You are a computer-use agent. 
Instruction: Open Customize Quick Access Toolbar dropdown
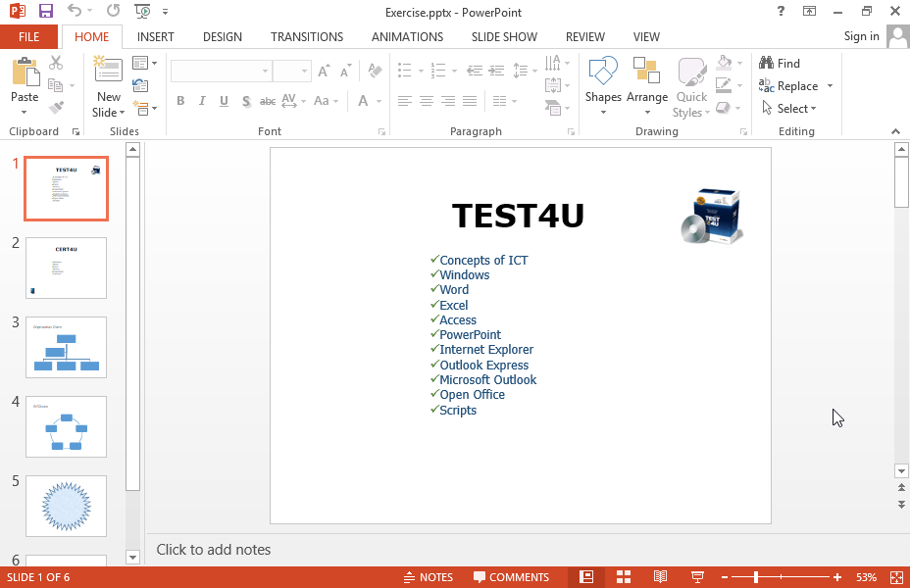click(x=165, y=11)
